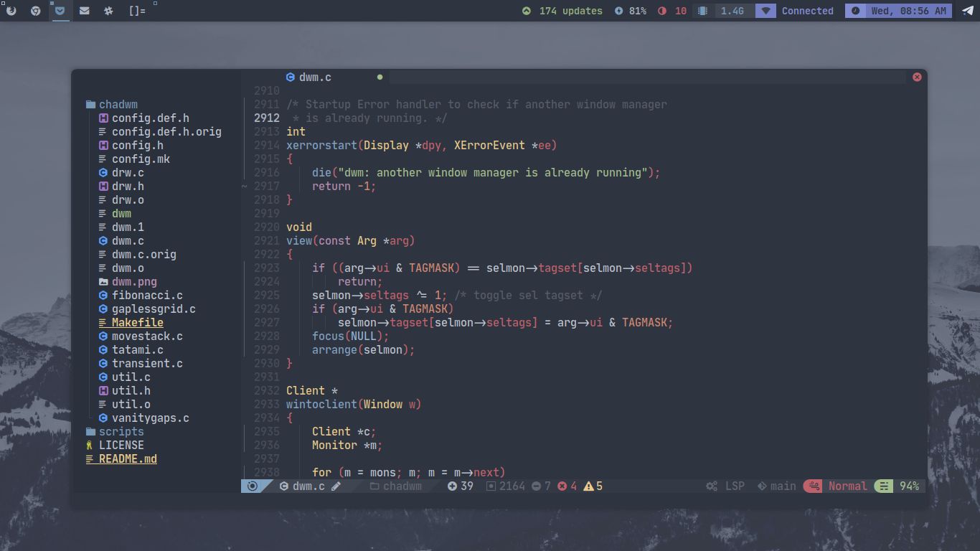
Task: Click the Connected network label
Action: [x=807, y=11]
